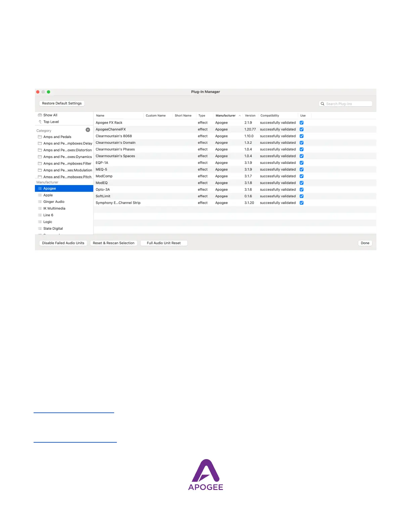This screenshot has height=532, width=411.
Task: Click the magnifier icon in search field
Action: tap(322, 104)
